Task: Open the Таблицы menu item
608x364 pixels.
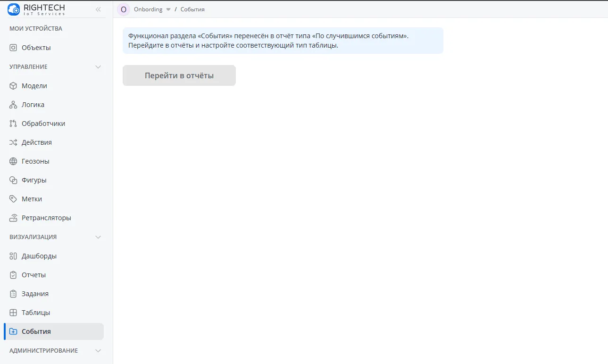Action: point(35,313)
